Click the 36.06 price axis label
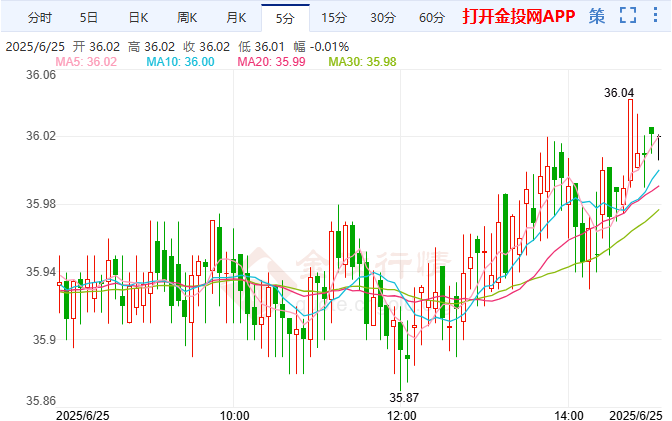Viewport: 672px width, 421px height. point(41,75)
